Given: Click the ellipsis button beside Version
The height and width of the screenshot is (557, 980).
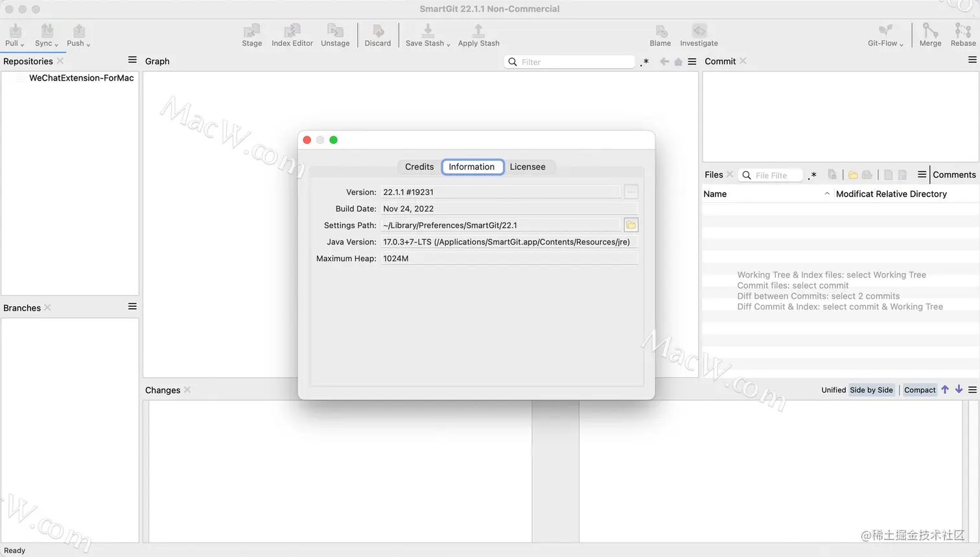Looking at the screenshot, I should click(x=631, y=192).
